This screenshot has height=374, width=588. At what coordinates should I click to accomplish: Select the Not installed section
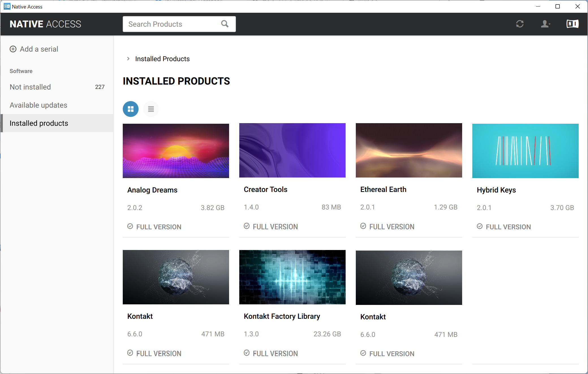click(x=57, y=87)
